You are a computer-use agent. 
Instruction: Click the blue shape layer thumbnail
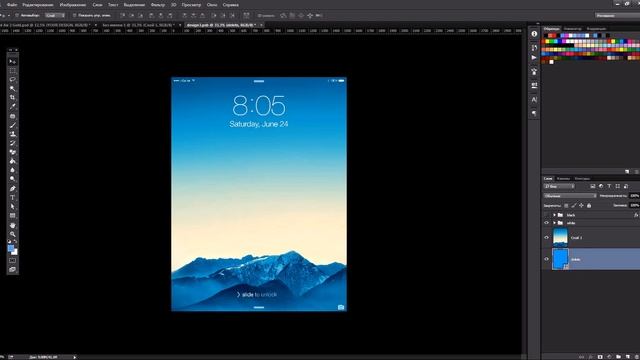[560, 259]
